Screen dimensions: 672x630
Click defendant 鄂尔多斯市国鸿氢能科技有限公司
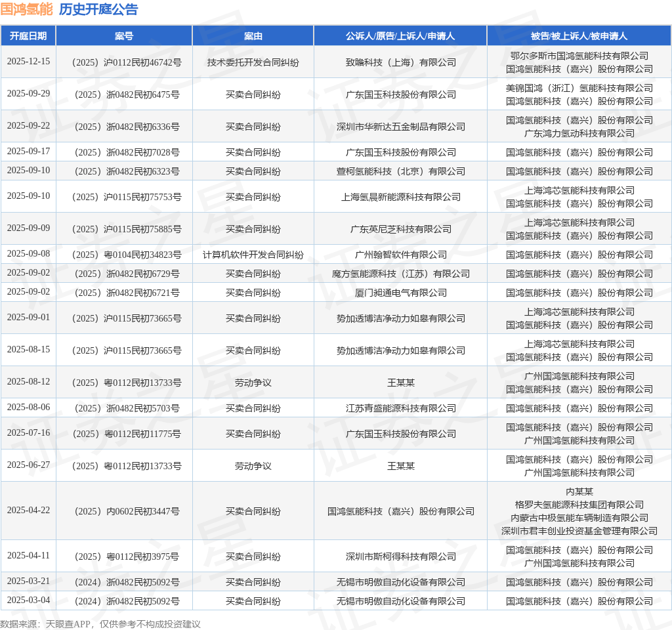pos(579,56)
